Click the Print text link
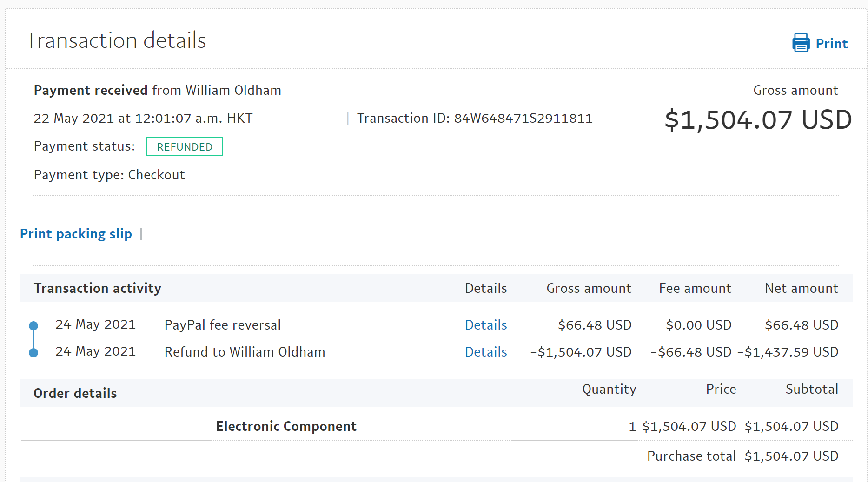The width and height of the screenshot is (868, 482). [x=831, y=44]
